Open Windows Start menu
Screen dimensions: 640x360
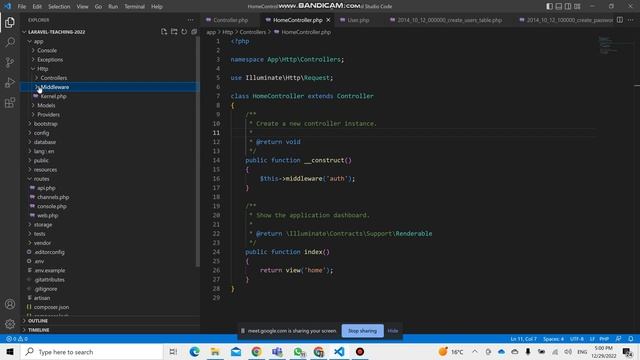(10, 351)
